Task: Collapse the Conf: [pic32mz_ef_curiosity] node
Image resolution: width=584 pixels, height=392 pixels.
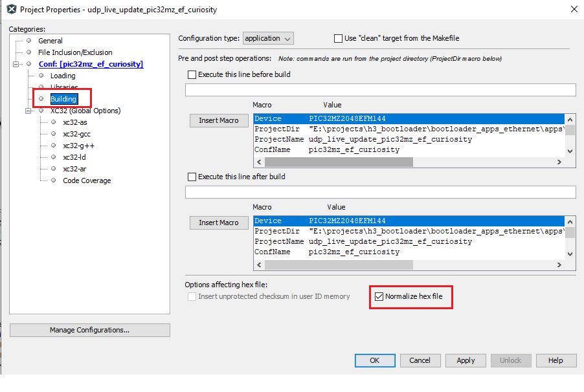Action: tap(16, 64)
